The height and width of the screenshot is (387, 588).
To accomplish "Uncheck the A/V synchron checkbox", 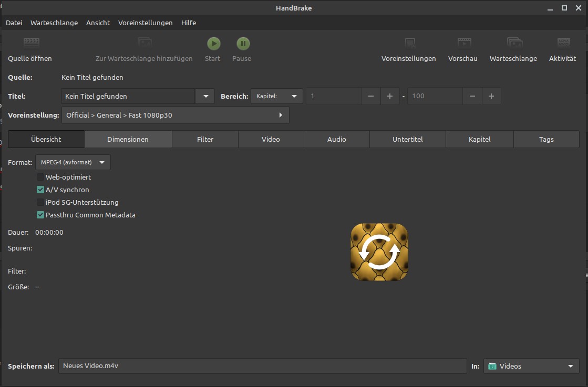I will coord(40,190).
